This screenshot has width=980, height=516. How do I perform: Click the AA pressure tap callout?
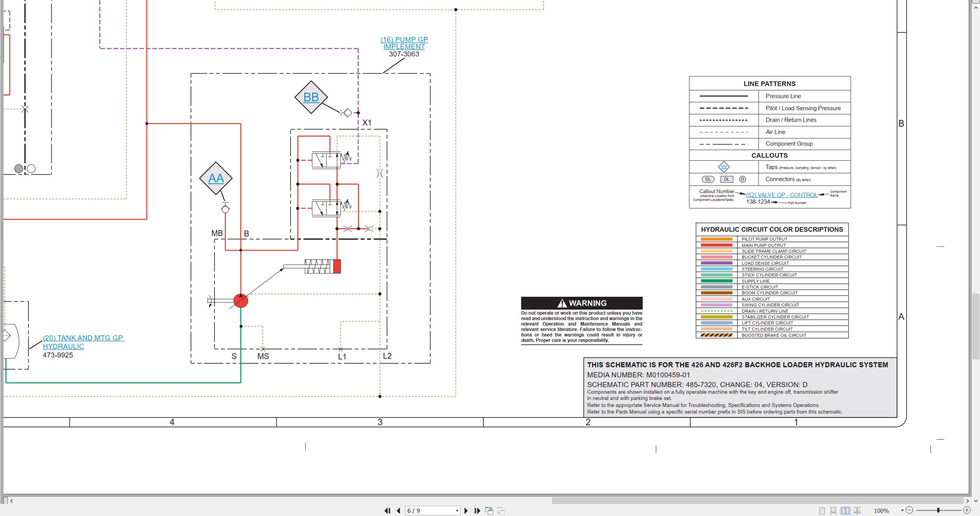tap(216, 178)
